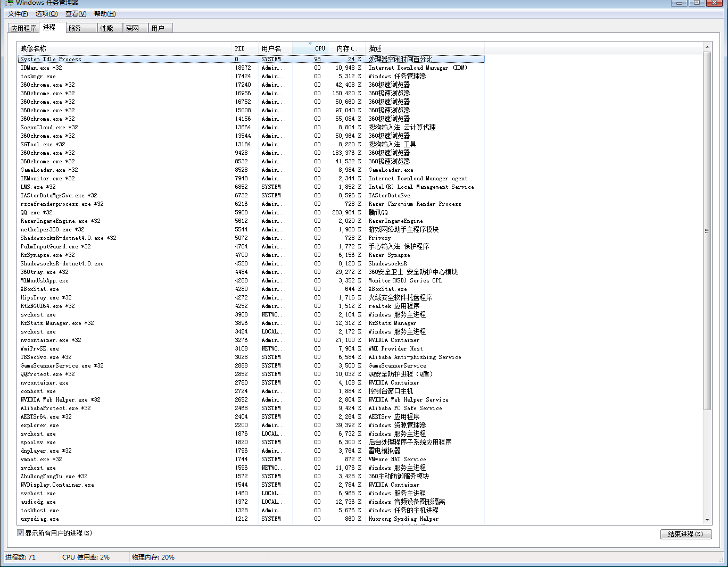Select the NVIDIA Web Helper.exe *32 process

click(251, 399)
